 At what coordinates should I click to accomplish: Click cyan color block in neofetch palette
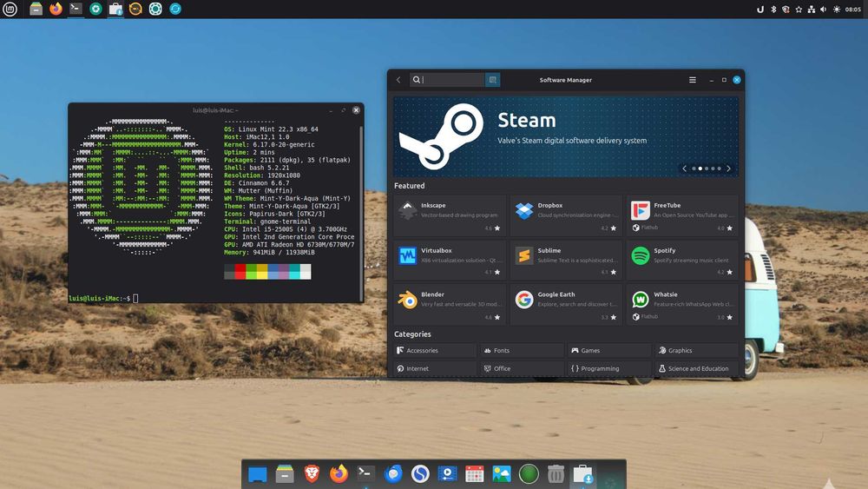click(294, 271)
